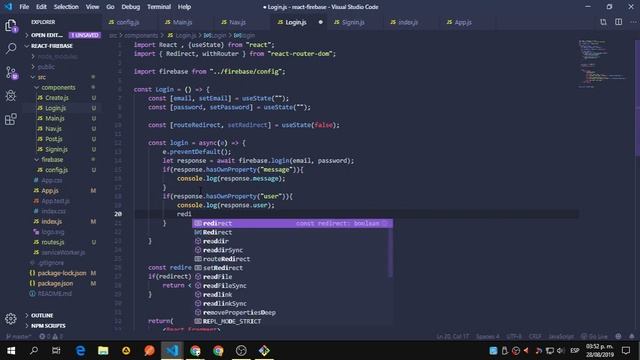Open routes.js in the file tree
Viewport: 640px width, 360px height.
53,242
